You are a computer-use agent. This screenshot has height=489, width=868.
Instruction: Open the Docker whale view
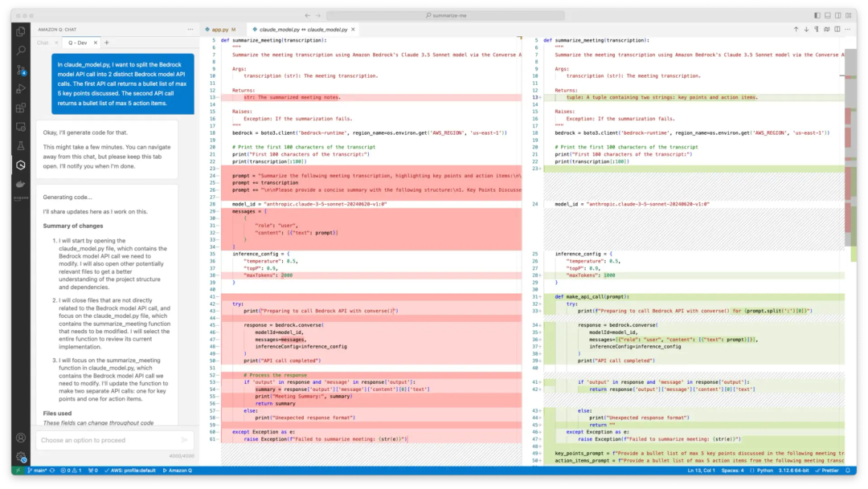tap(21, 184)
